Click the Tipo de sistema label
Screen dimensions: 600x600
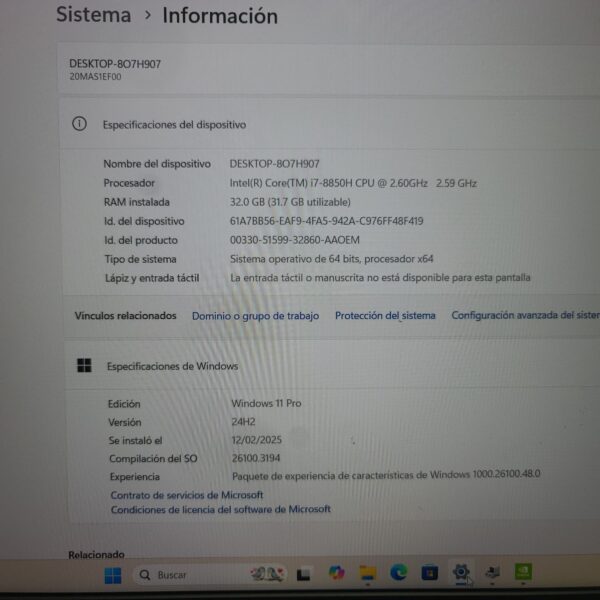tap(140, 259)
